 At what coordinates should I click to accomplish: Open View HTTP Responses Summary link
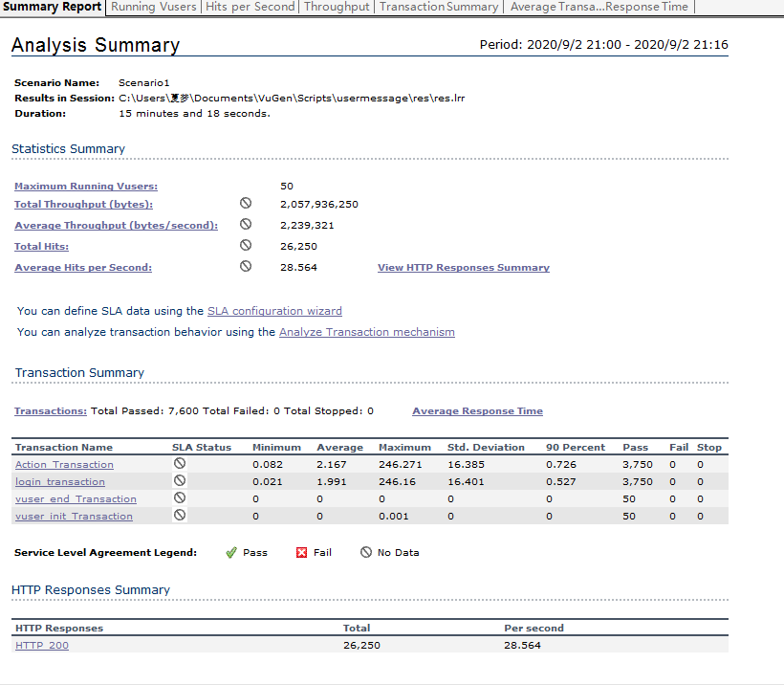[464, 267]
